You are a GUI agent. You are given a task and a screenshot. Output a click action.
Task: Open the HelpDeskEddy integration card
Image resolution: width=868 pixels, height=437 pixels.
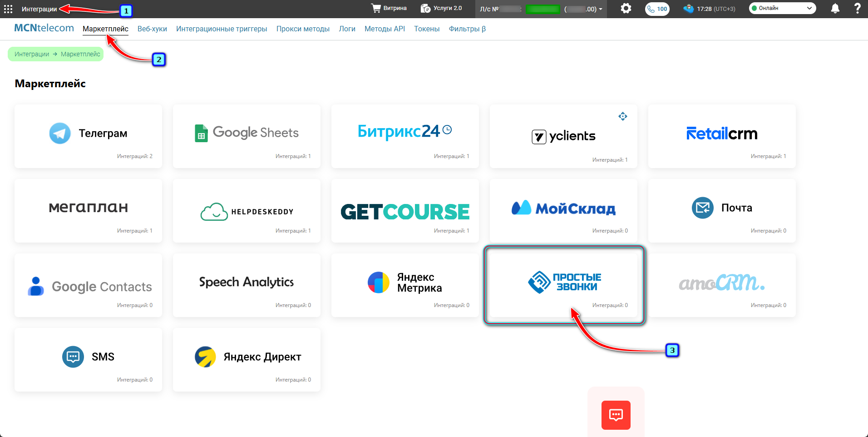pyautogui.click(x=247, y=211)
